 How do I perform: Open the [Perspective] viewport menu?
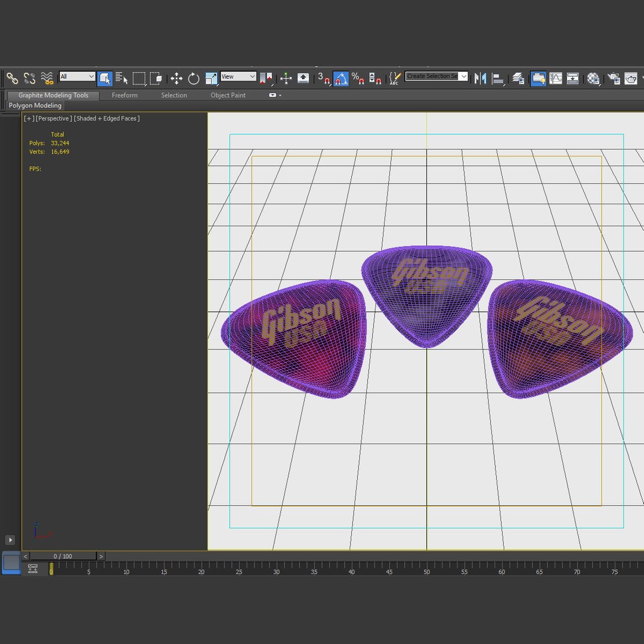[54, 118]
